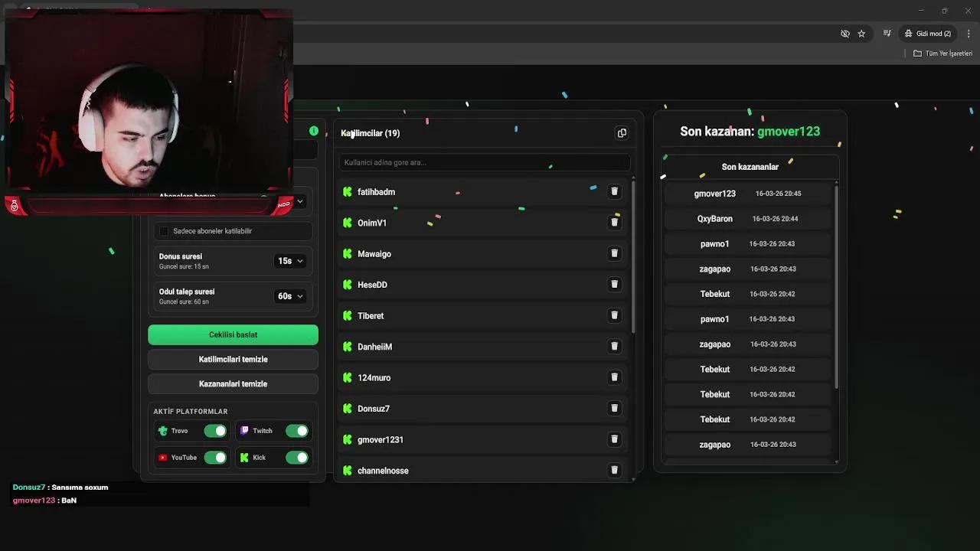Click Tum Yer Isaretleri bookmarks item
This screenshot has height=551, width=980.
(x=942, y=53)
